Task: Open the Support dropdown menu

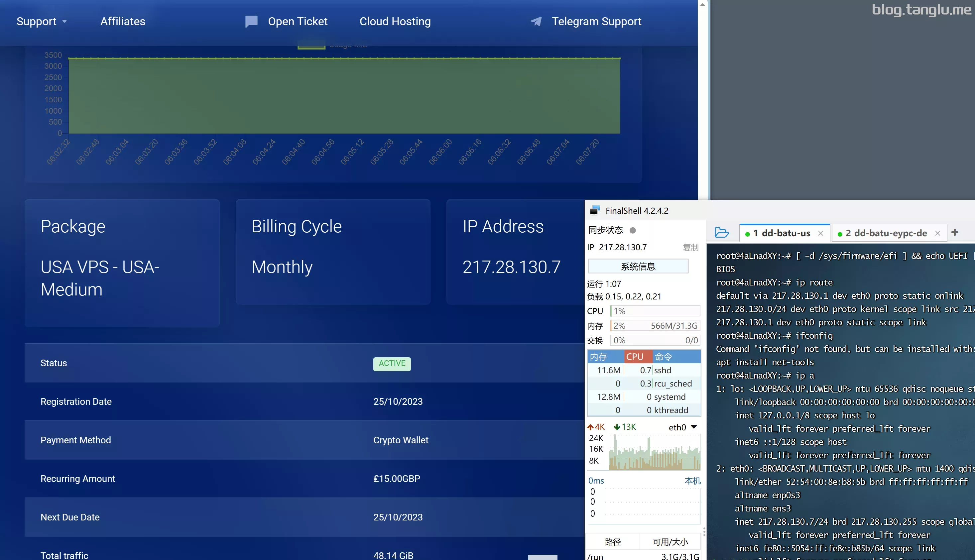Action: [42, 22]
